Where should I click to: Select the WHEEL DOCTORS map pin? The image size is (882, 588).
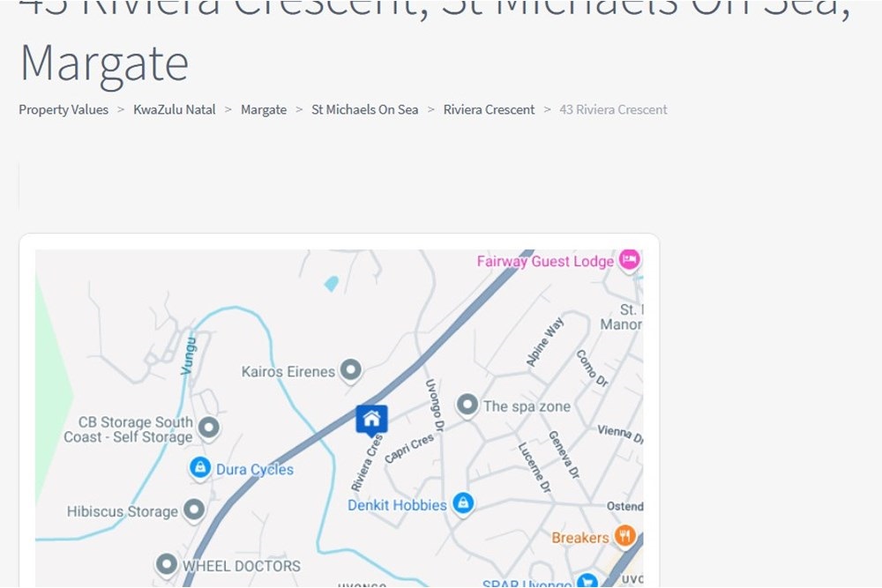point(167,564)
